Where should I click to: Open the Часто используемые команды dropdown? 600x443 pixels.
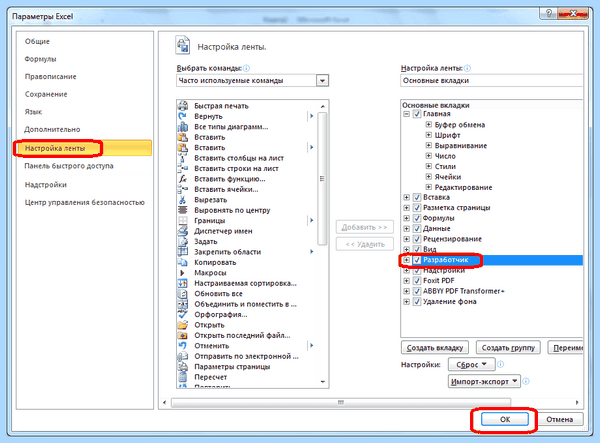323,81
